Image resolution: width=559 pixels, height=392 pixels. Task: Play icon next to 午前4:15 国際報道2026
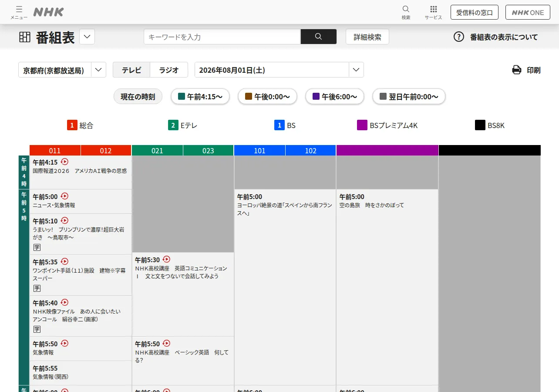click(x=64, y=162)
